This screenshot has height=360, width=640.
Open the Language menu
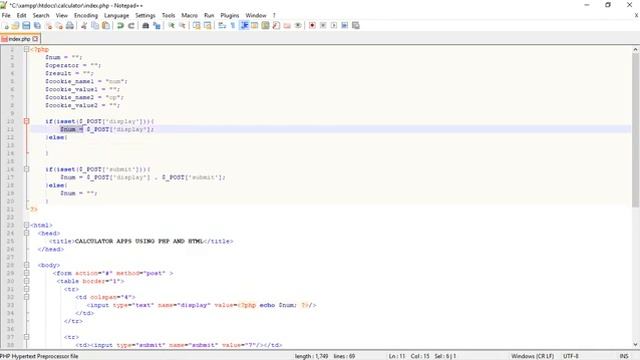pyautogui.click(x=116, y=16)
